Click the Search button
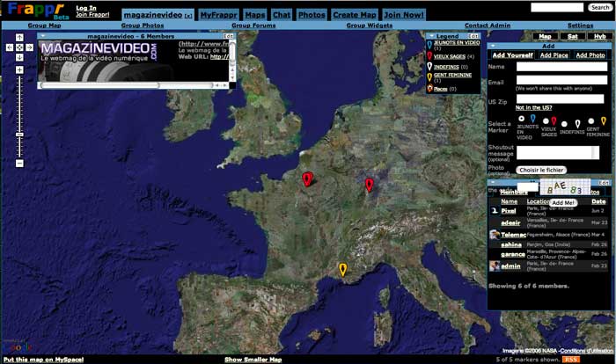Image resolution: width=616 pixels, height=364 pixels. point(600,7)
